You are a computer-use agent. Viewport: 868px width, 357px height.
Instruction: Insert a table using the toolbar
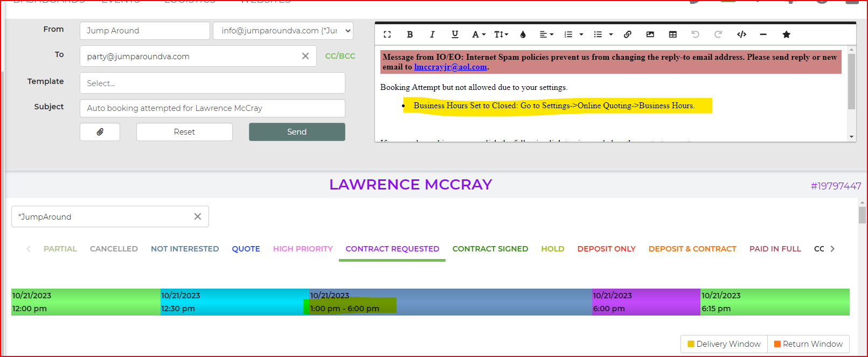(673, 34)
